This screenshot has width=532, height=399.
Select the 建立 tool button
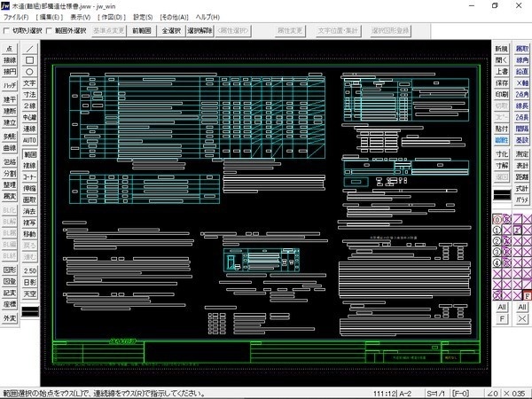click(x=10, y=122)
